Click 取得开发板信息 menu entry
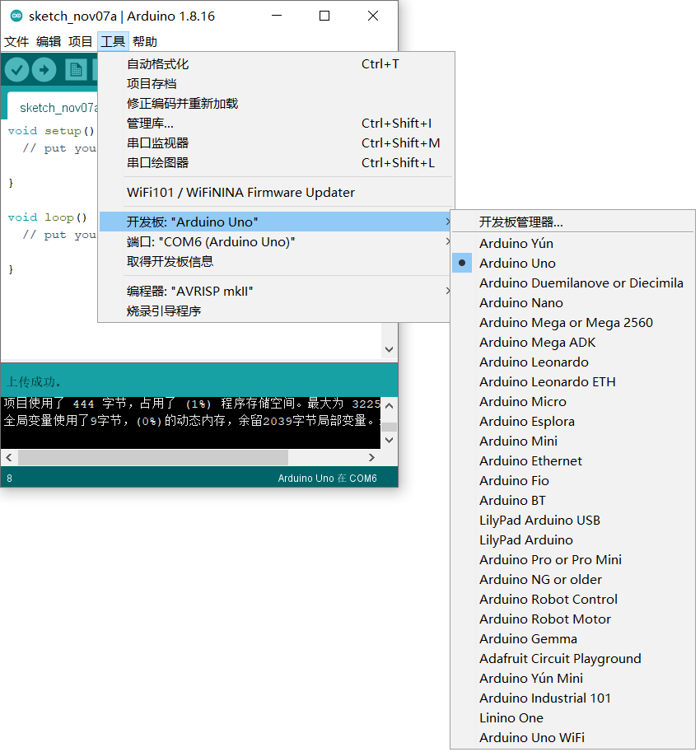 tap(275, 261)
